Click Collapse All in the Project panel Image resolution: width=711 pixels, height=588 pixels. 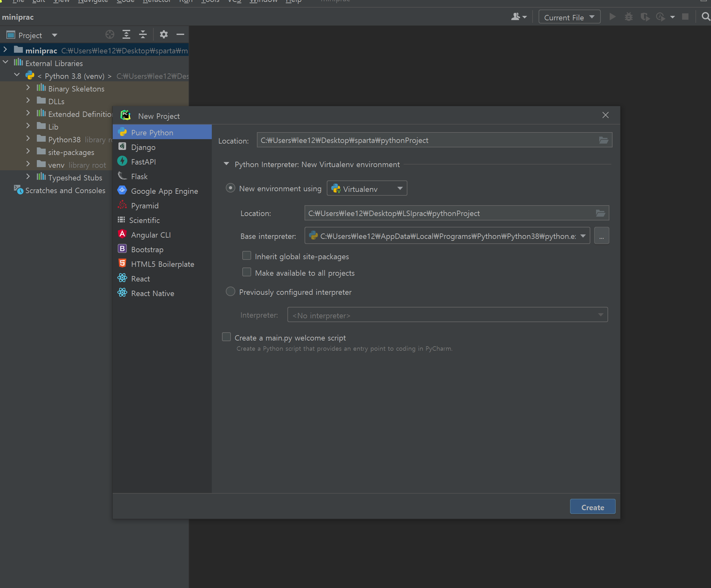click(143, 35)
